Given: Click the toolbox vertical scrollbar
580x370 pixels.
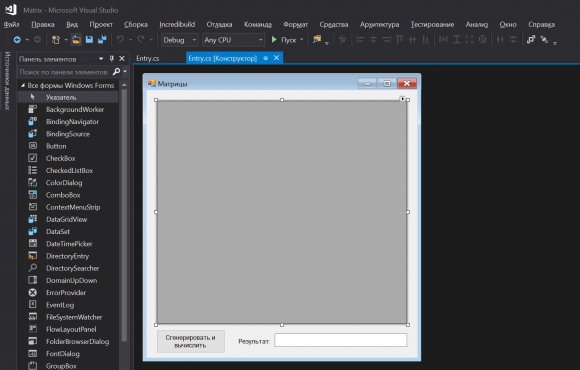Looking at the screenshot, I should tap(124, 215).
